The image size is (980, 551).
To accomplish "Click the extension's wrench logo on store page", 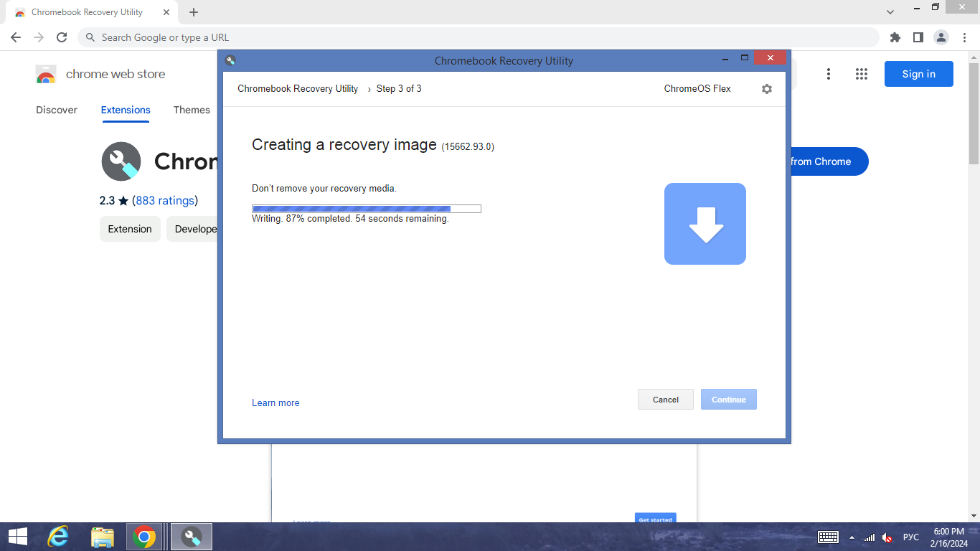I will click(121, 161).
